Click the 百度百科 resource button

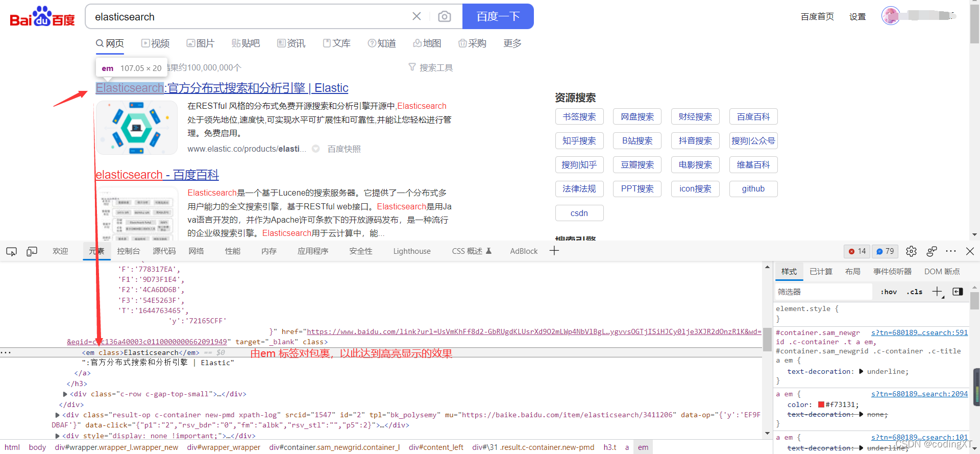click(753, 117)
